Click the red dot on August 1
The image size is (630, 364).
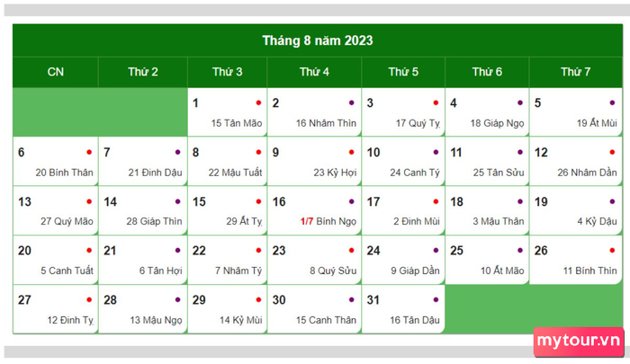click(x=259, y=103)
